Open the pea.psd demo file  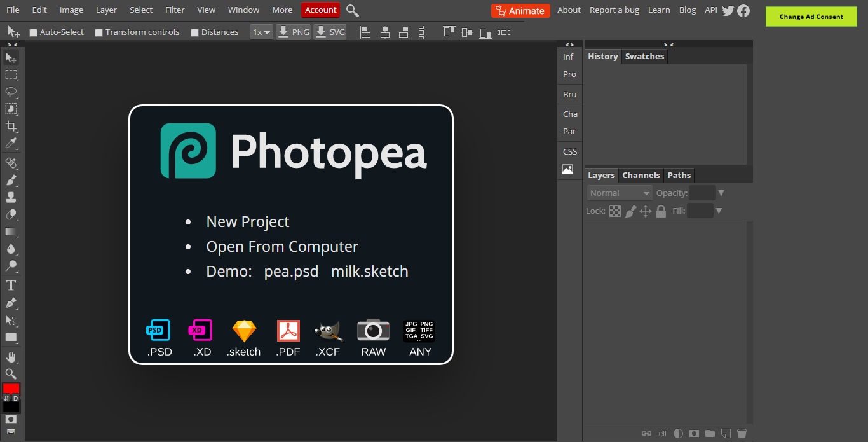pos(291,271)
